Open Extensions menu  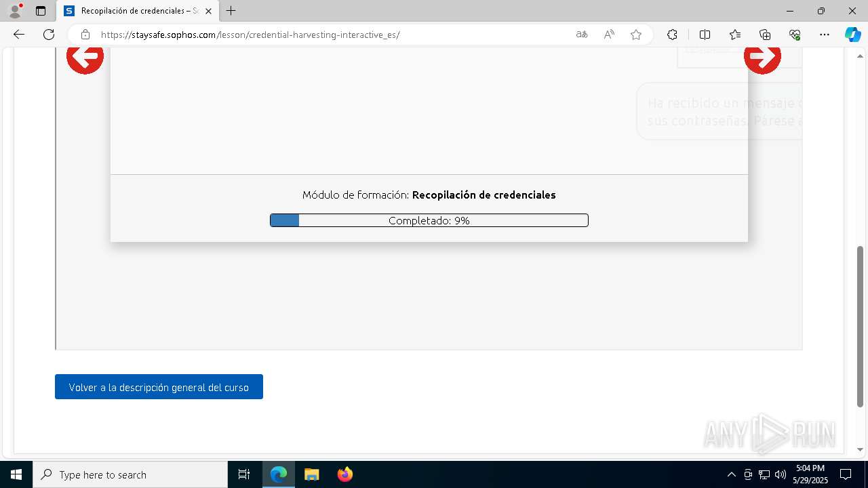(672, 35)
